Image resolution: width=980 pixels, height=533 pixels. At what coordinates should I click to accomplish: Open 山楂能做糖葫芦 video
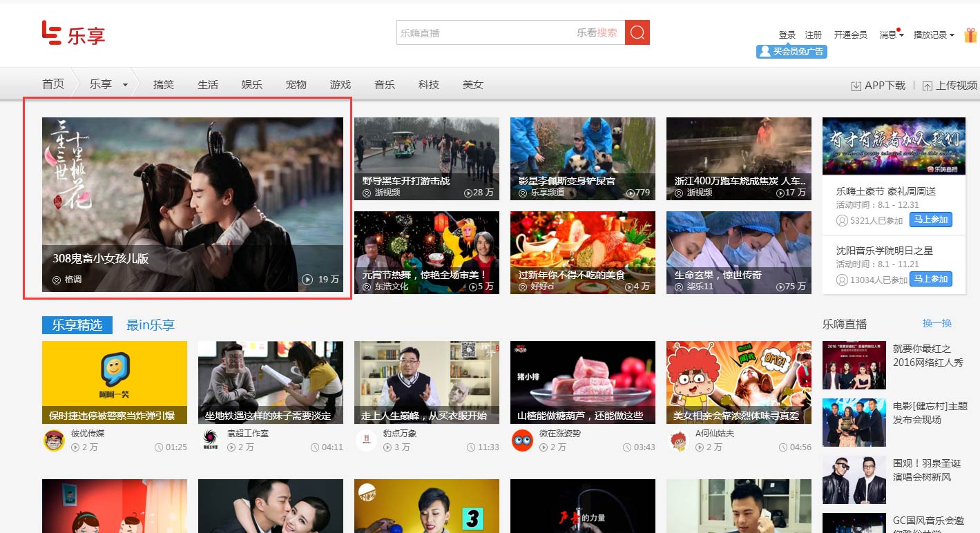pos(583,382)
